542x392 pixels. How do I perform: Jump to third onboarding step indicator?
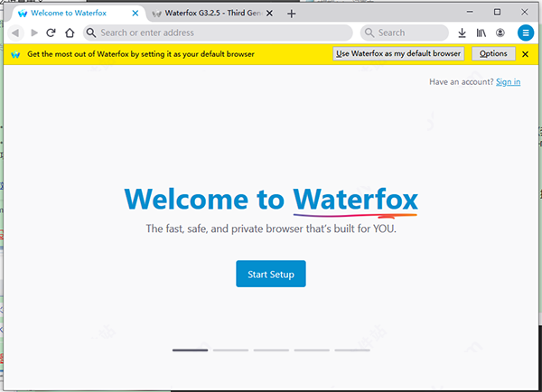[271, 350]
